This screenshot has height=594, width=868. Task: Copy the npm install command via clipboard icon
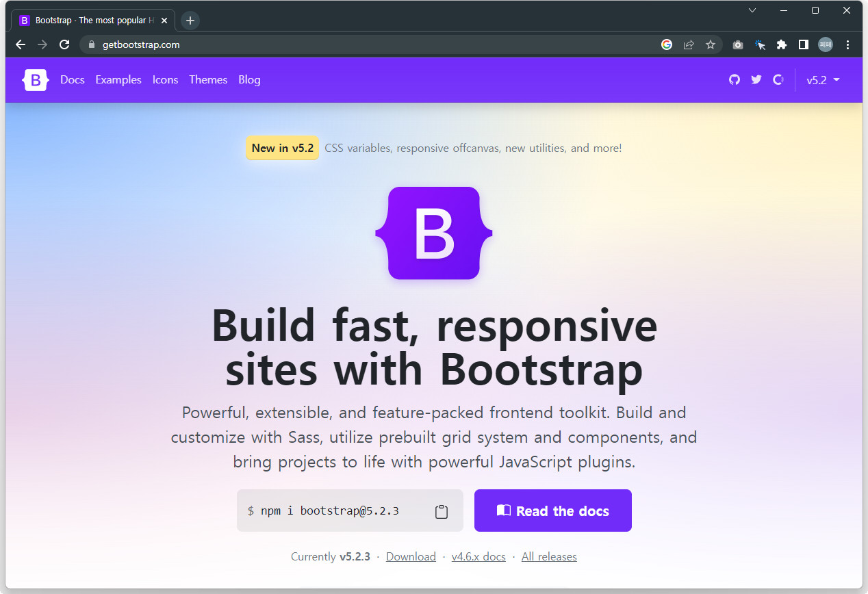[442, 511]
